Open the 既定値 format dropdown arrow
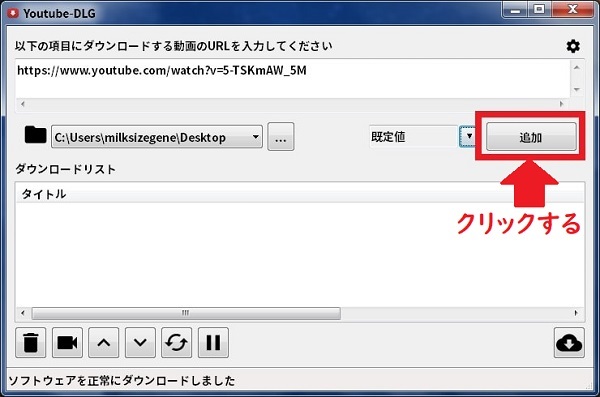The width and height of the screenshot is (600, 397). pos(469,136)
